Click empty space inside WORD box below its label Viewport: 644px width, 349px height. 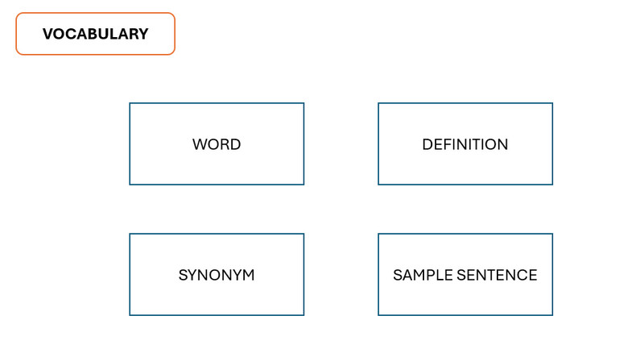coord(217,168)
